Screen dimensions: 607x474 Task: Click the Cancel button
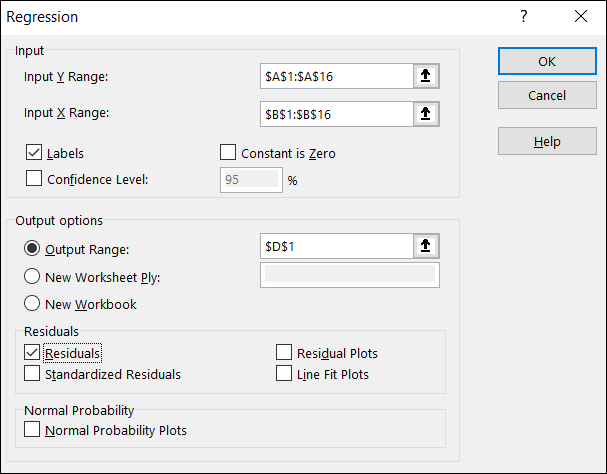pyautogui.click(x=546, y=96)
